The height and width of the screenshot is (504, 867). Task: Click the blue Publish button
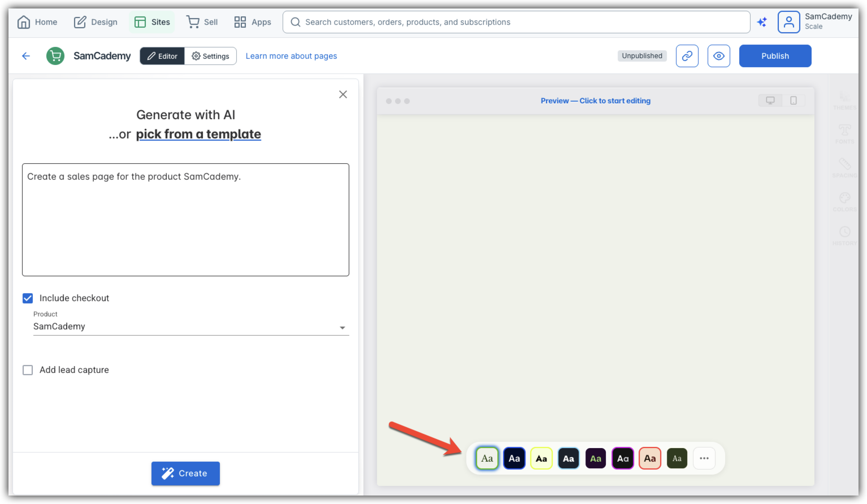click(775, 56)
